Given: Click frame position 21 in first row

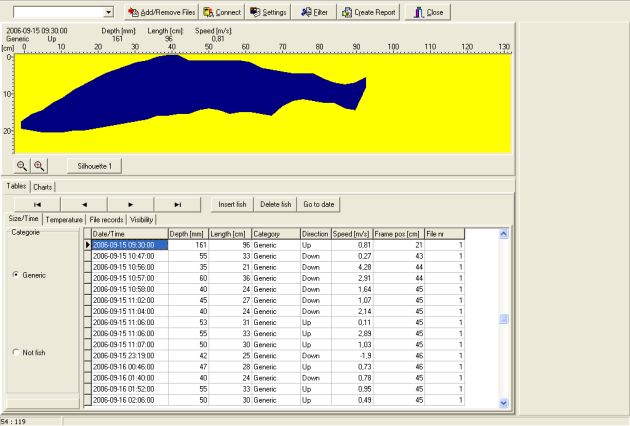Looking at the screenshot, I should tap(399, 245).
